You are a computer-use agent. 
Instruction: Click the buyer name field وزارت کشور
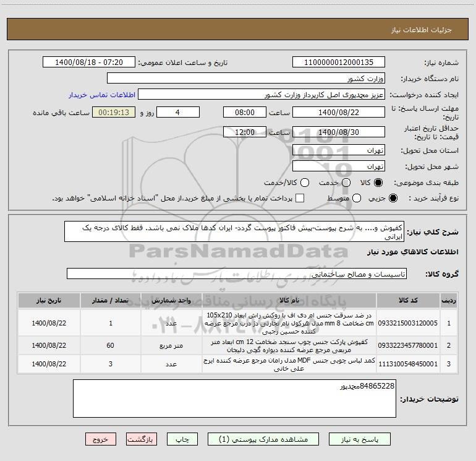click(246, 79)
